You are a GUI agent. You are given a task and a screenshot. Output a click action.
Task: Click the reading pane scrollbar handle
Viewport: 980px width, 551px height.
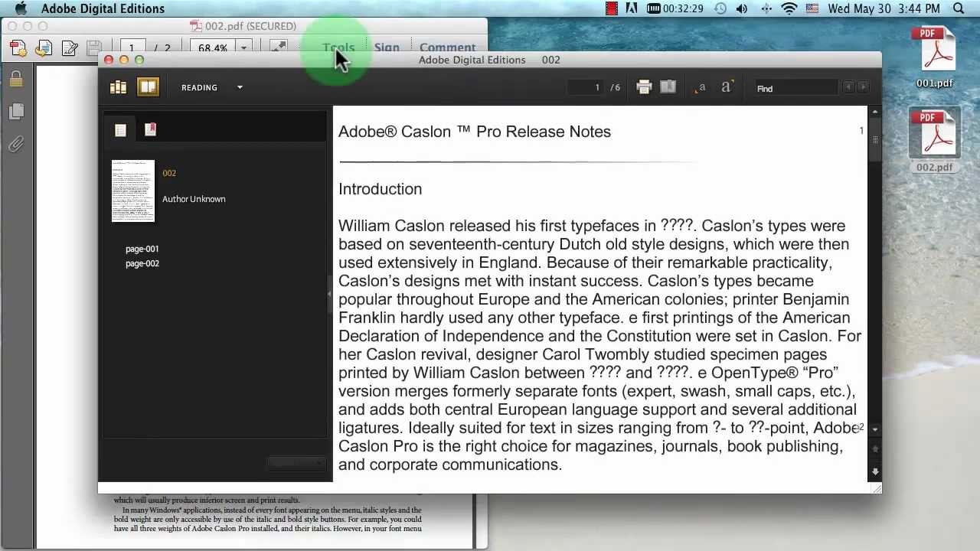pyautogui.click(x=875, y=140)
